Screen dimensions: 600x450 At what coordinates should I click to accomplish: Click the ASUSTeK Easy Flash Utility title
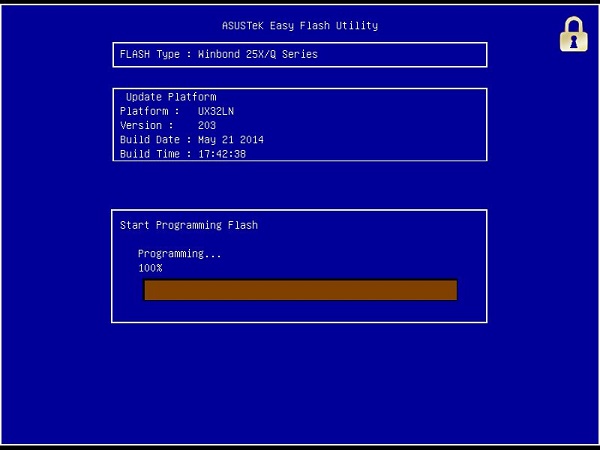click(x=300, y=25)
